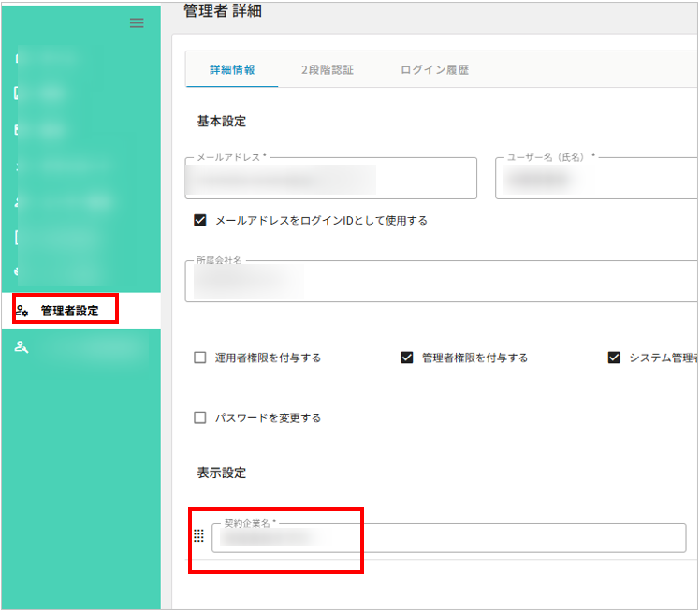Click the 管理者 詳細 page heading
Viewport: 700px width, 613px height.
[224, 9]
